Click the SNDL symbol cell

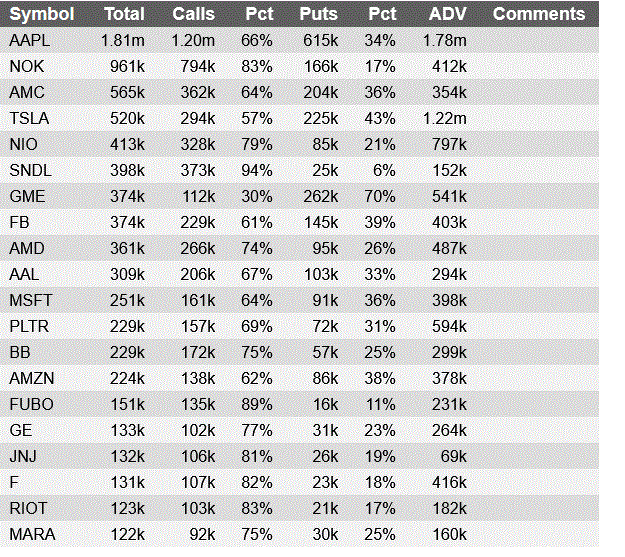(x=29, y=170)
